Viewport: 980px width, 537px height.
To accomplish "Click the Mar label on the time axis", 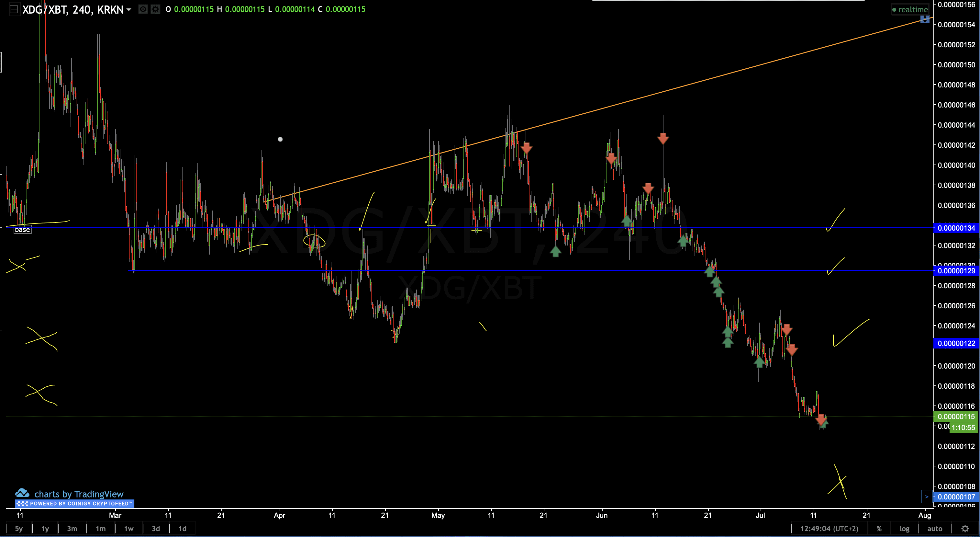I will (x=115, y=515).
